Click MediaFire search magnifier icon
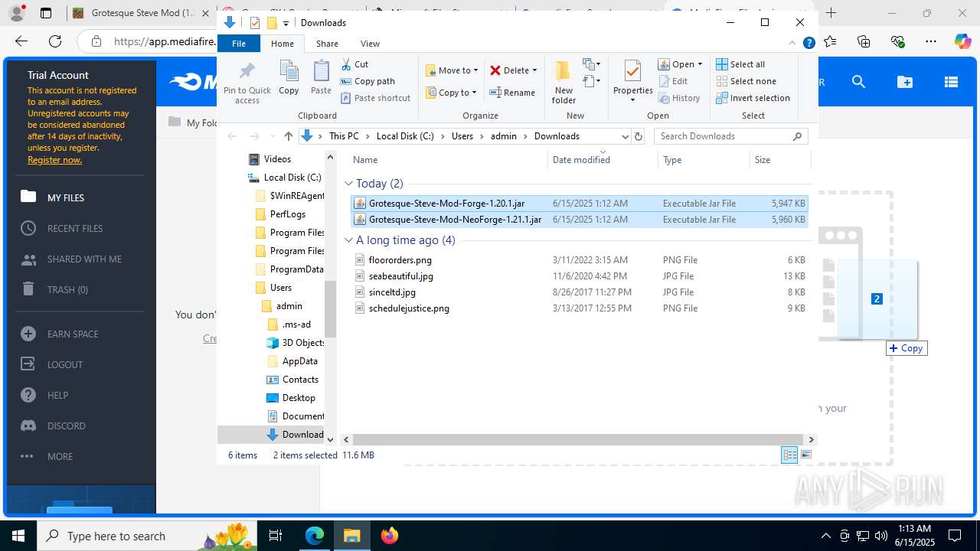 tap(858, 82)
